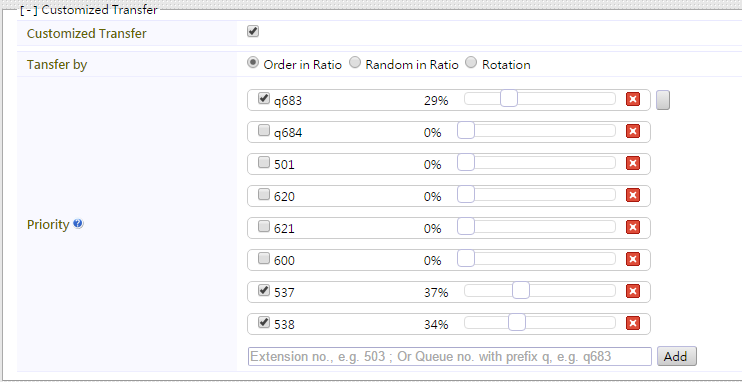
Task: Select the Random in Ratio option
Action: tap(355, 63)
